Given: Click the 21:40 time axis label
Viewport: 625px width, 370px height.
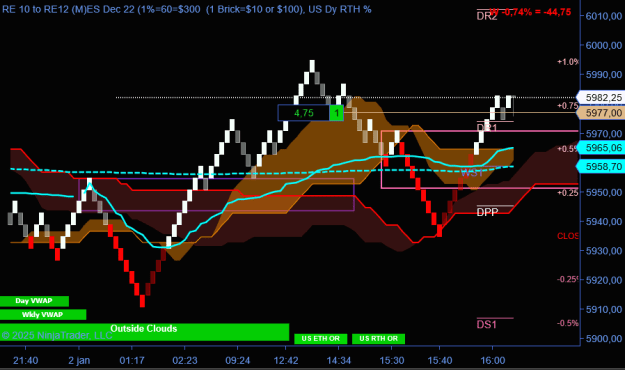Looking at the screenshot, I should point(26,360).
